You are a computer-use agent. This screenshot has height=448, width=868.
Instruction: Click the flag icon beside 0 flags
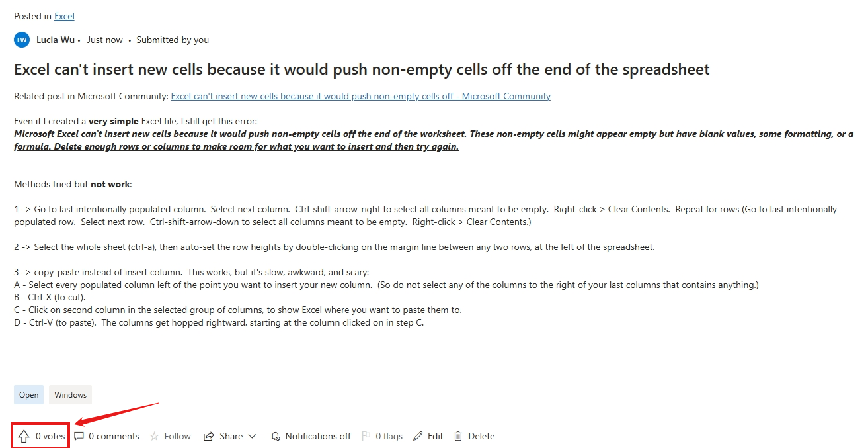pos(366,436)
